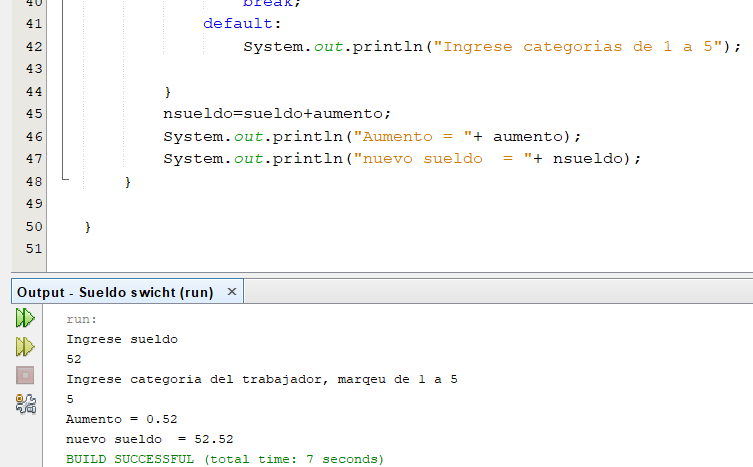Click the closing brace on line 44
Screen dimensions: 753x467
click(x=168, y=92)
